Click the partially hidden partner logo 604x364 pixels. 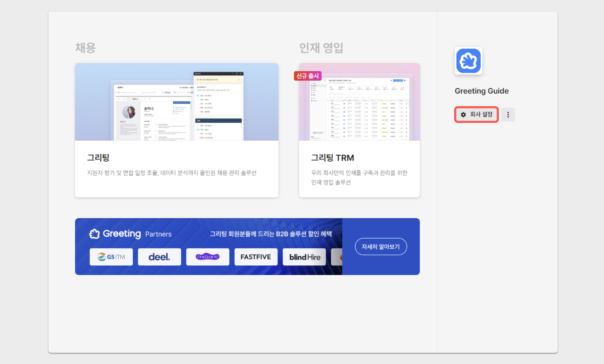coord(337,257)
